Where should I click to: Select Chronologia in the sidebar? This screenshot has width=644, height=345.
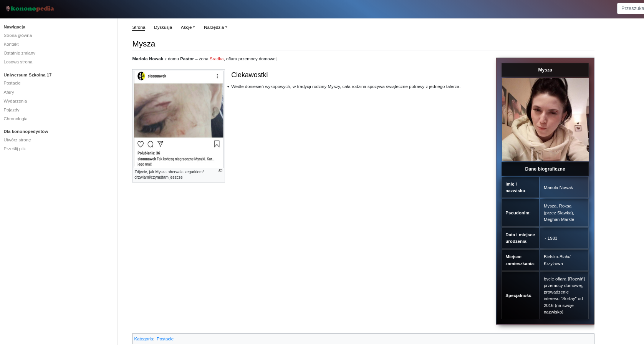[x=16, y=119]
